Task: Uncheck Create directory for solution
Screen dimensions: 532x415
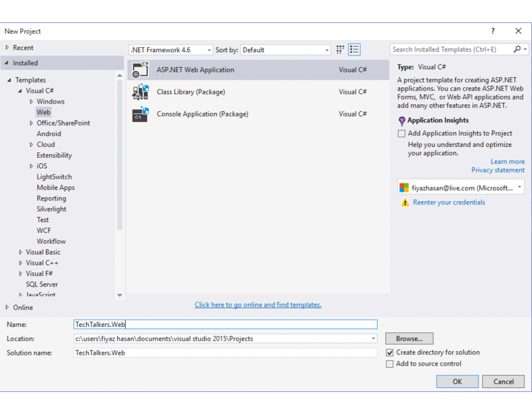Action: (389, 353)
